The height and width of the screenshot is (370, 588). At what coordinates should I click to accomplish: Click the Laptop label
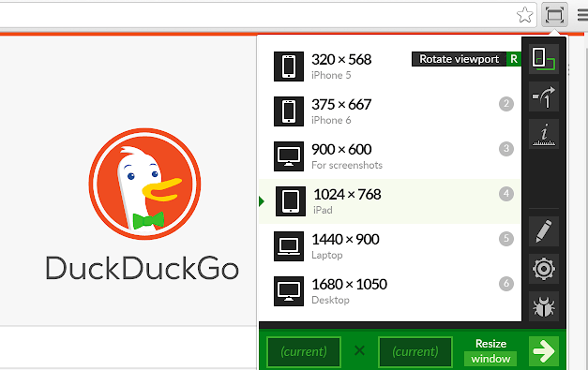tap(327, 255)
